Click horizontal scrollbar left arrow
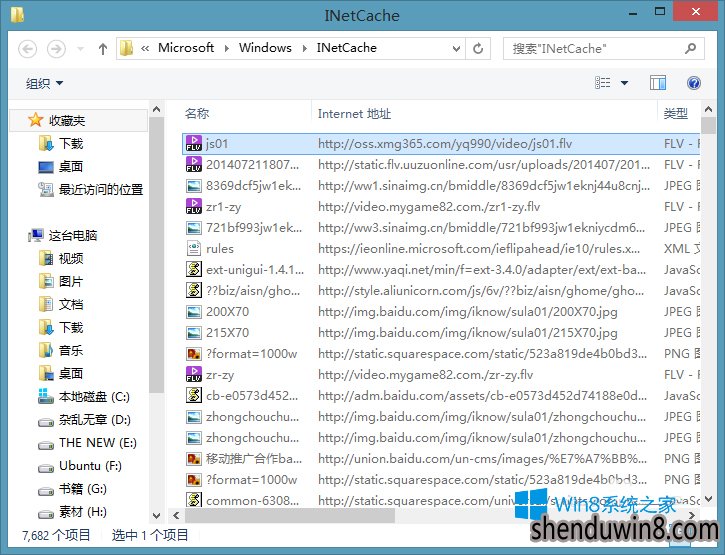The height and width of the screenshot is (555, 725). click(x=176, y=515)
